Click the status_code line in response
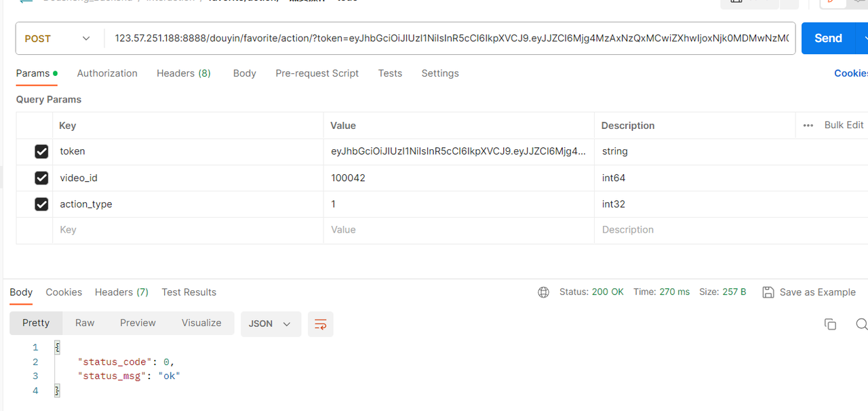Screen dimensions: 868x411 pos(126,361)
